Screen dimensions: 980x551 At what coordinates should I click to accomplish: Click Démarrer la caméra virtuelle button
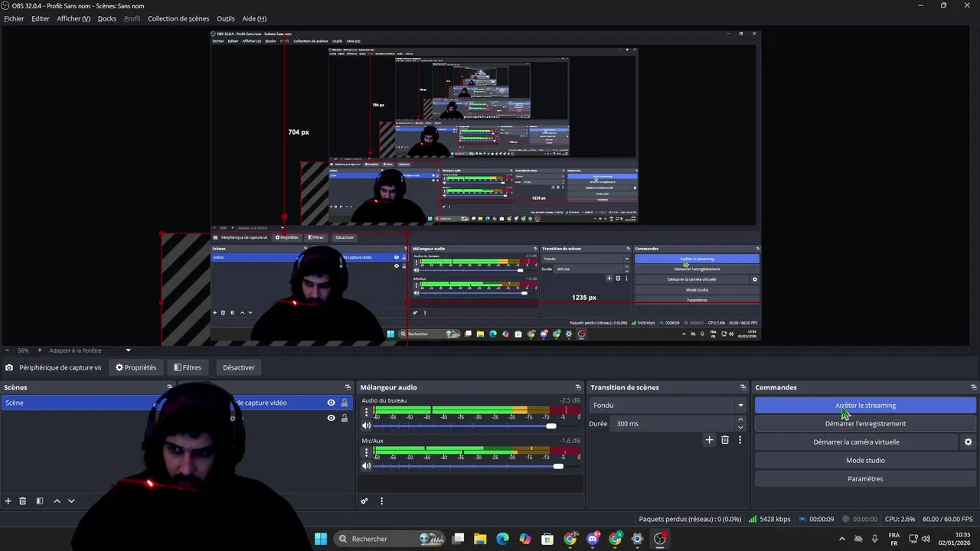tap(856, 442)
